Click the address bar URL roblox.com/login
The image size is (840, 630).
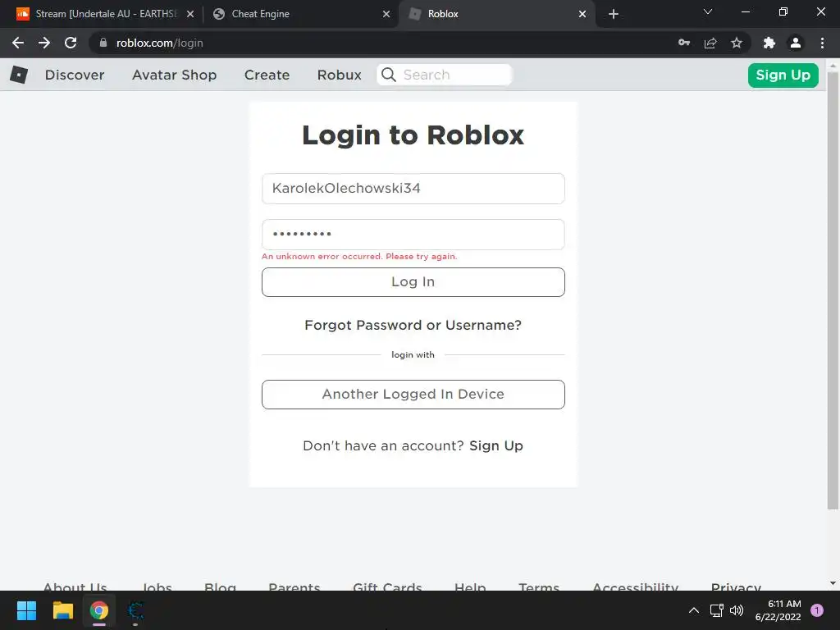[x=160, y=43]
